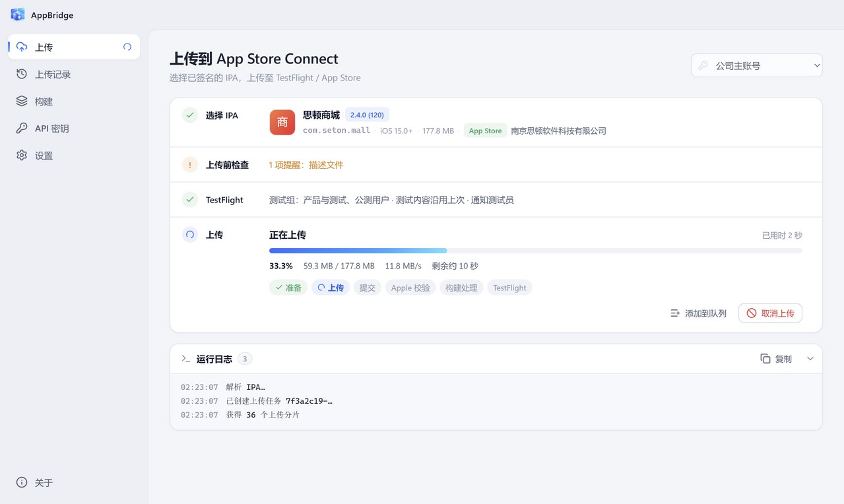Click 添加到队列 button
This screenshot has height=504, width=844.
pyautogui.click(x=698, y=313)
